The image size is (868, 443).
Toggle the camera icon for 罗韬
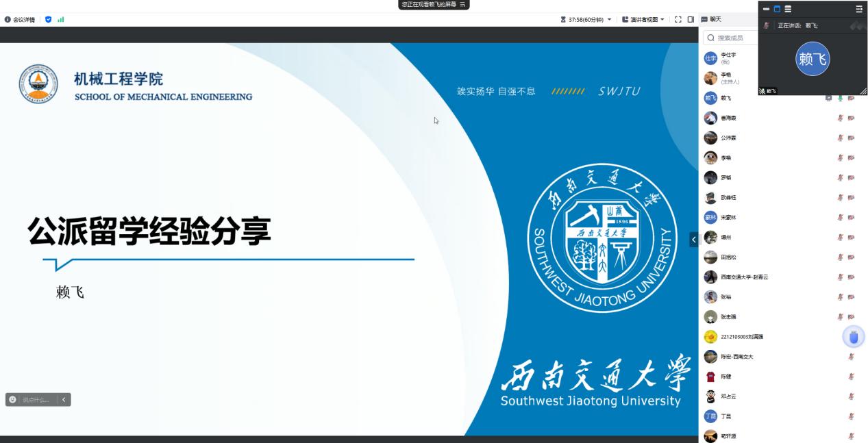851,177
